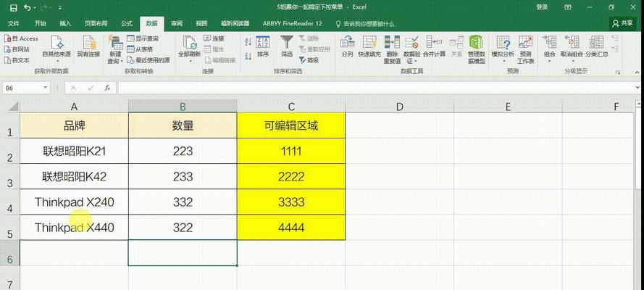Expand the formula bar

[637, 88]
